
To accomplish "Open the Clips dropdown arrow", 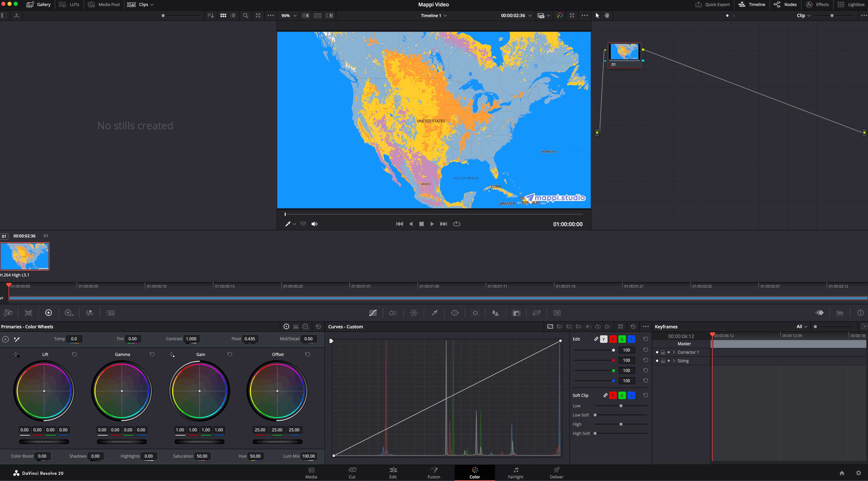I will click(152, 5).
